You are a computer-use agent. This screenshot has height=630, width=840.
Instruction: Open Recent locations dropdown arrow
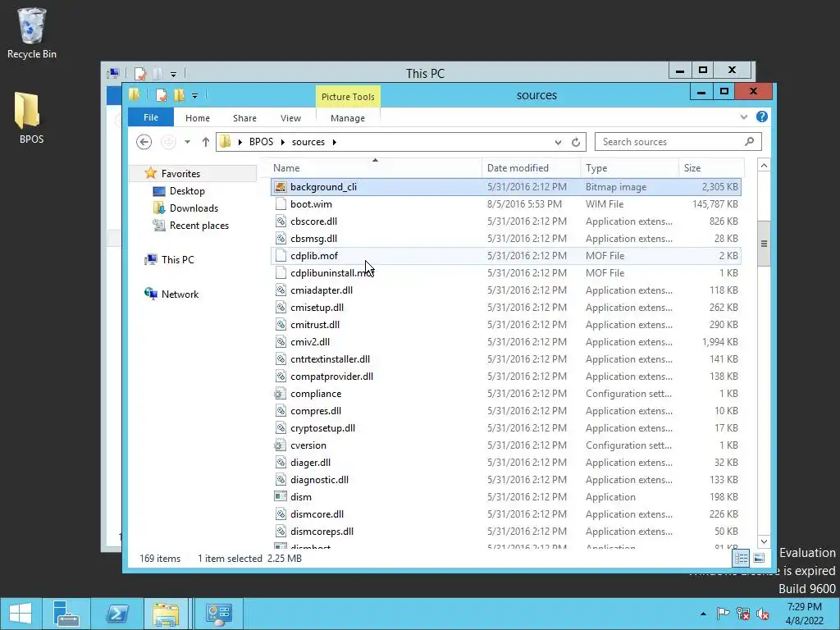(x=187, y=142)
